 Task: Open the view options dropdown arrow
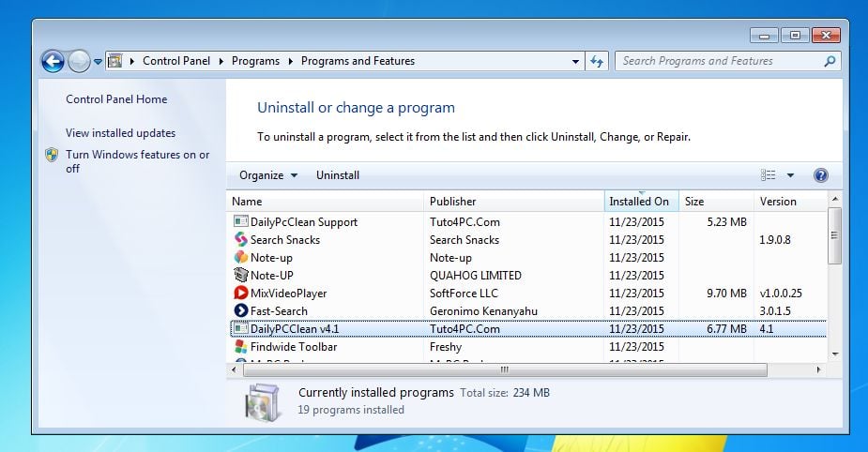pyautogui.click(x=790, y=175)
